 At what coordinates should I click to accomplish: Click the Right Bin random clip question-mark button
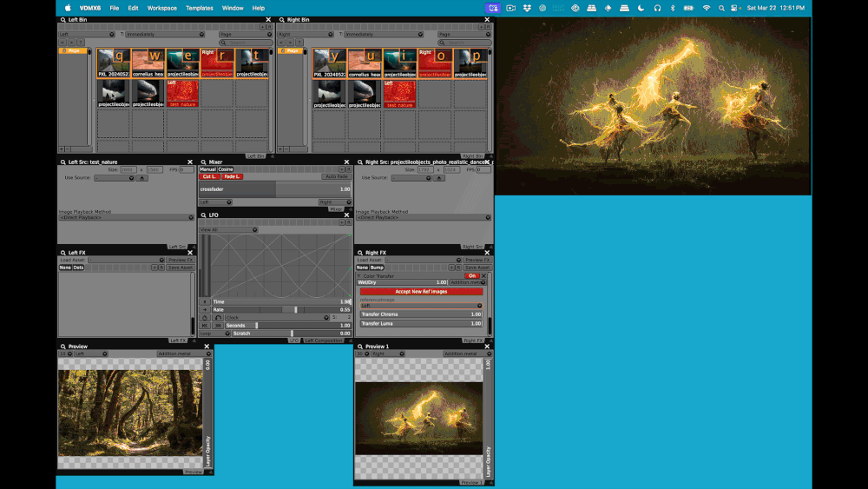click(299, 43)
